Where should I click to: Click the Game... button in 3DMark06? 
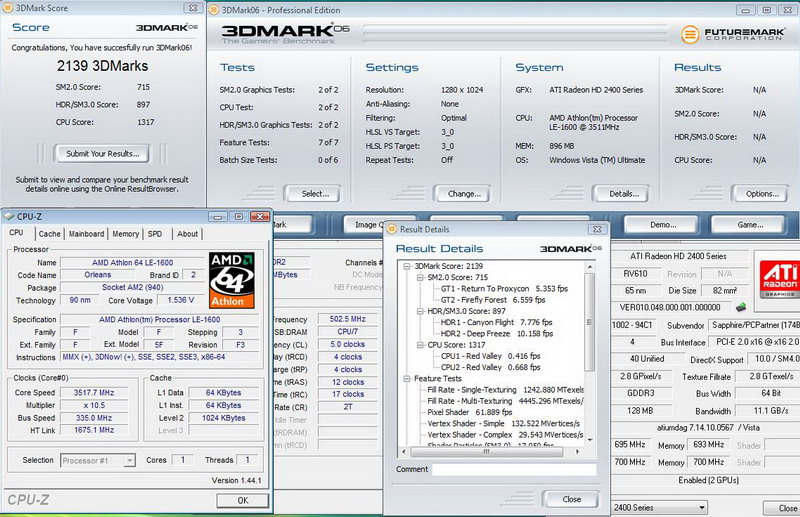[749, 225]
